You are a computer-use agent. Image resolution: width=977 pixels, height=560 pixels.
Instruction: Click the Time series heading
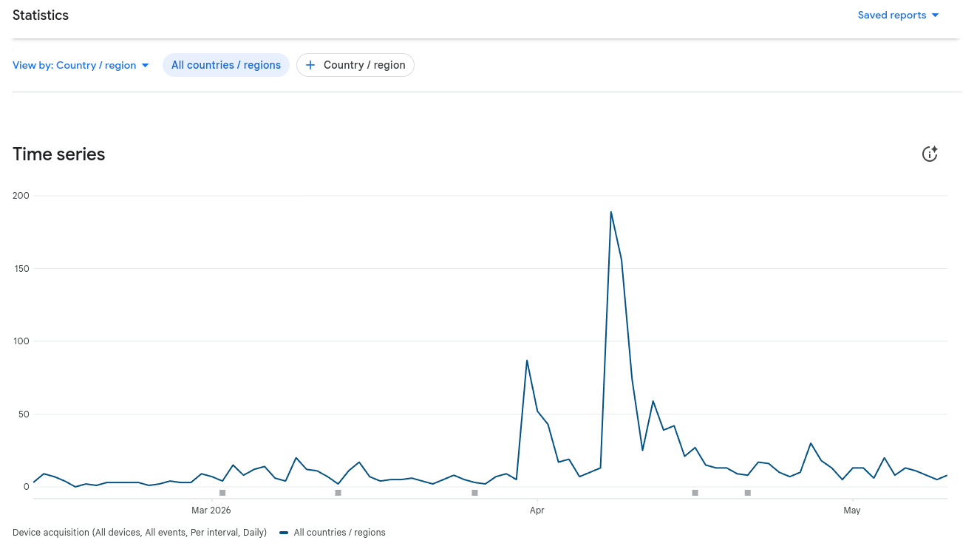(59, 154)
